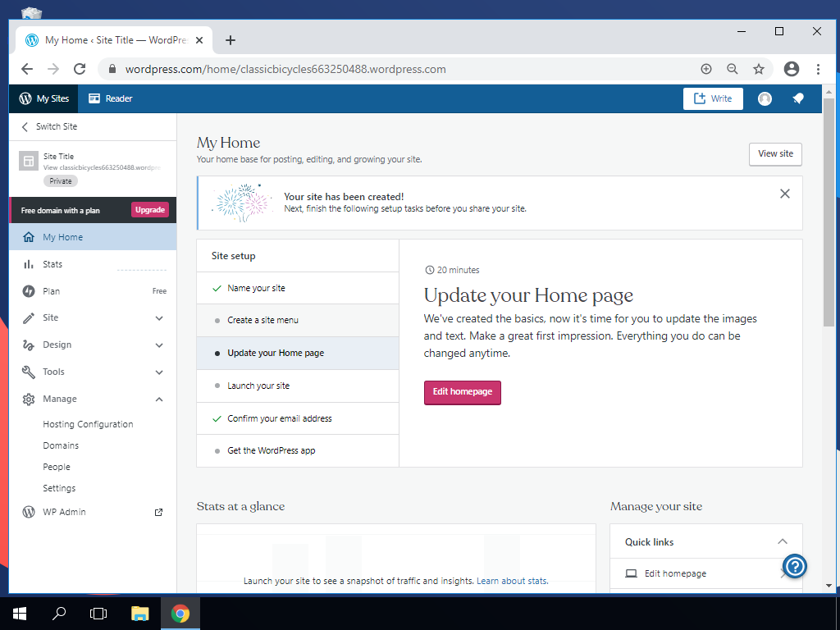Select My Home in sidebar
Screen dimensions: 840x630
click(93, 237)
